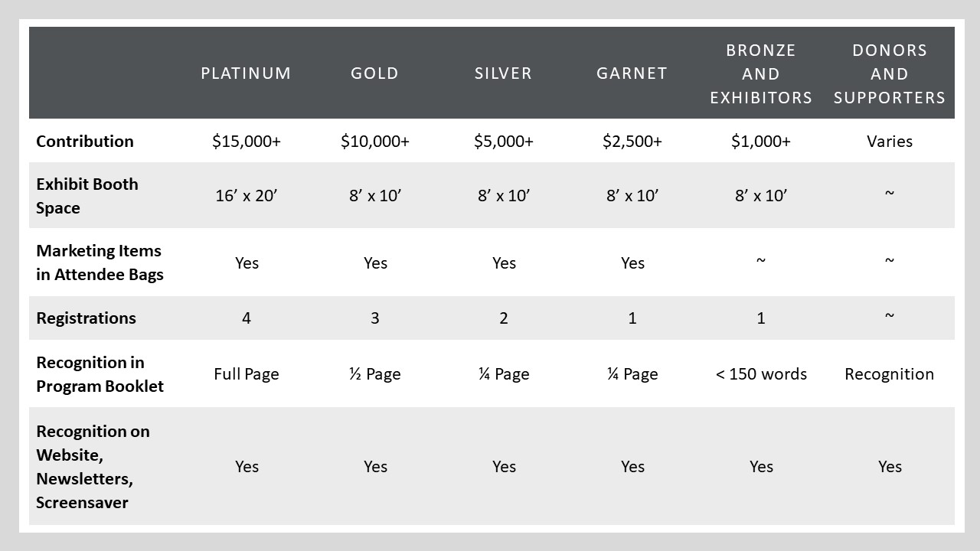Select the PLATINUM column header
Viewport: 980px width, 551px height.
[246, 73]
